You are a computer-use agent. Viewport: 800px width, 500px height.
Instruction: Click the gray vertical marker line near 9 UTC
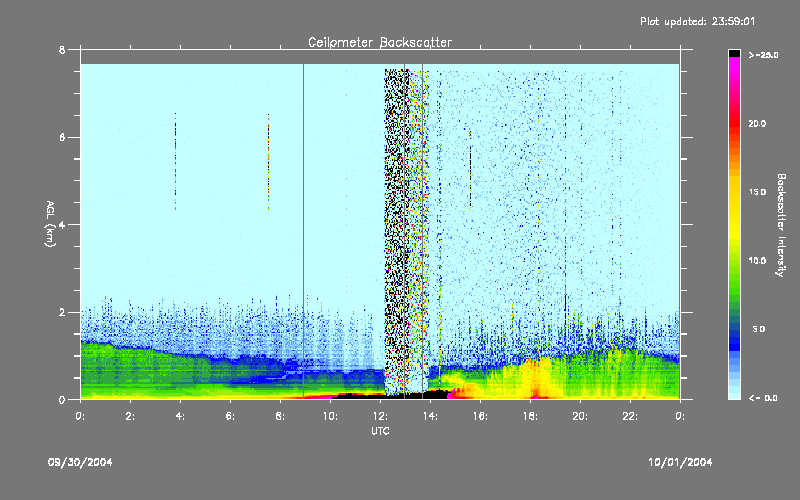(x=304, y=230)
